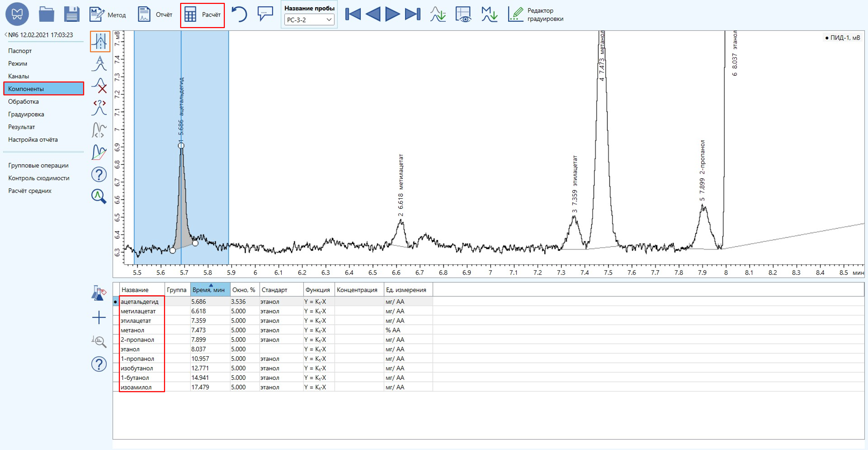Click the plus add component icon

99,318
